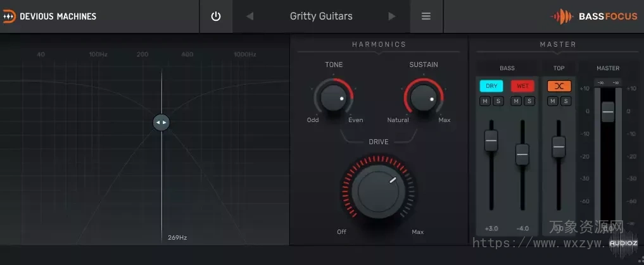The image size is (644, 265).
Task: Solo the Top channel
Action: (x=566, y=101)
